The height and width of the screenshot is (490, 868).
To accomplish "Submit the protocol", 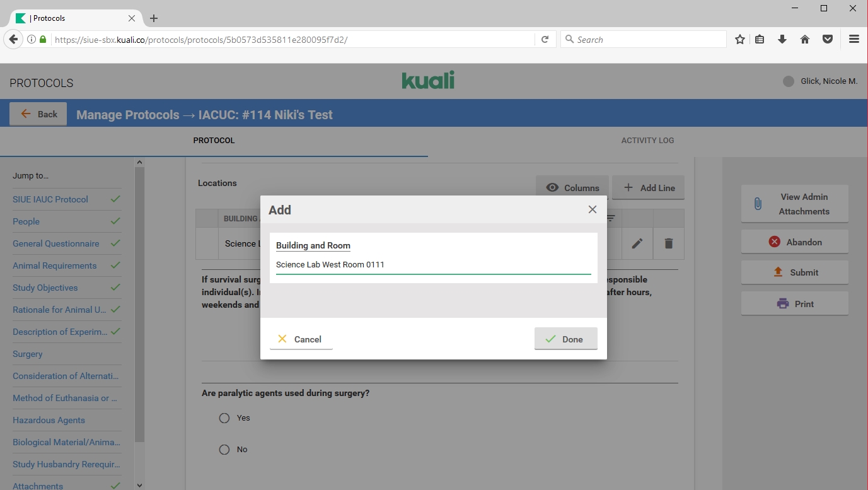I will coord(794,272).
